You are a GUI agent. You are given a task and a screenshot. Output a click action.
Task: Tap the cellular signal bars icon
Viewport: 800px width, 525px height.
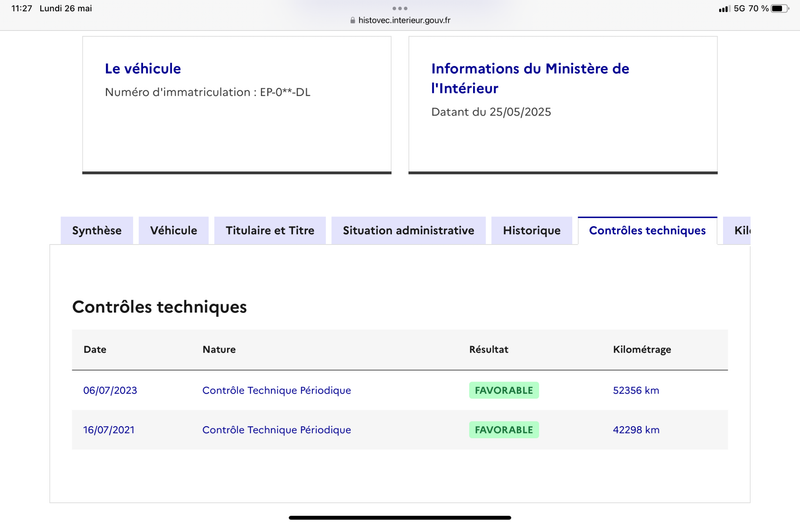coord(724,9)
